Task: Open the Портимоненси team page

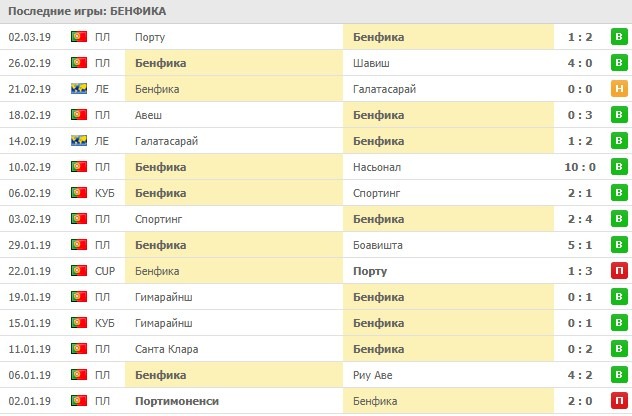Action: (x=176, y=401)
